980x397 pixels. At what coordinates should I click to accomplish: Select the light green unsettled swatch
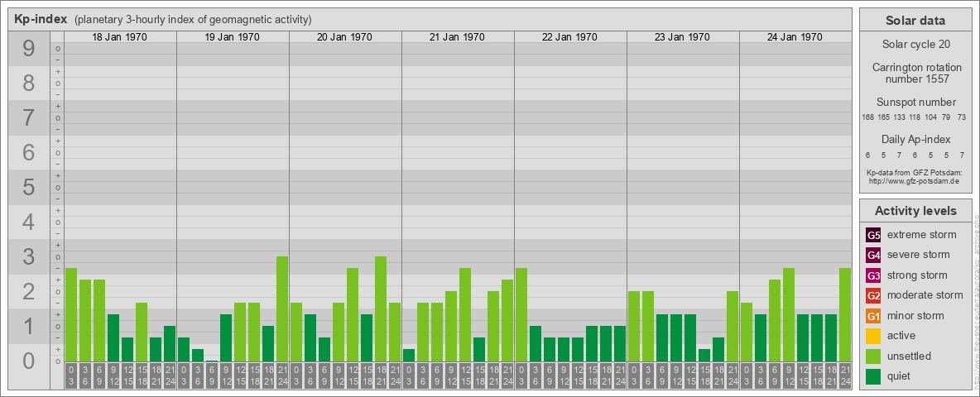873,356
